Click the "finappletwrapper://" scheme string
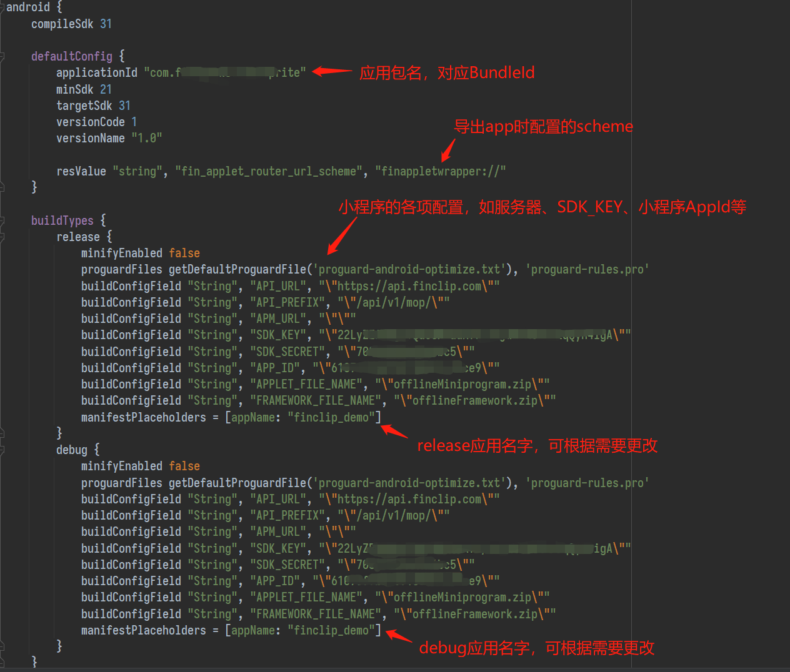The image size is (790, 672). pyautogui.click(x=440, y=171)
